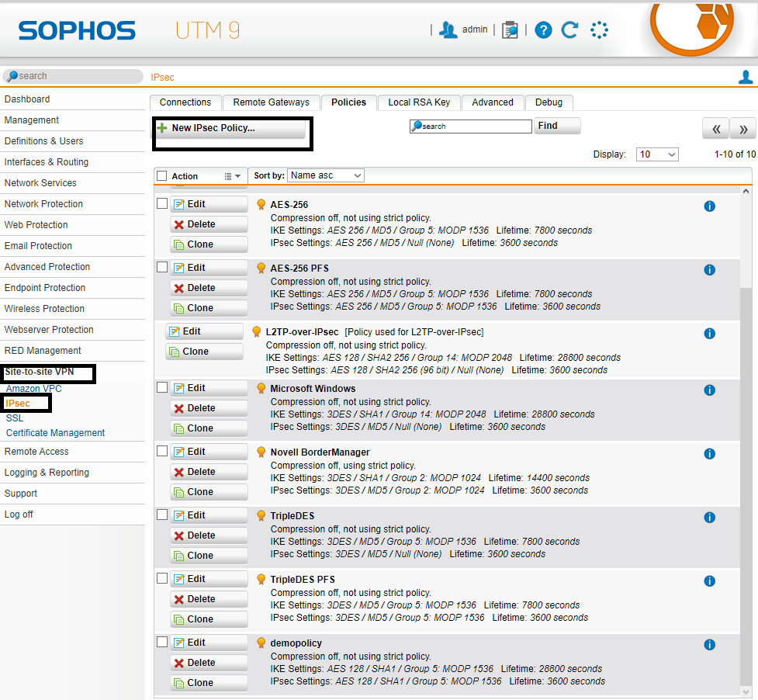Click the dotted circle settings icon

tap(599, 30)
